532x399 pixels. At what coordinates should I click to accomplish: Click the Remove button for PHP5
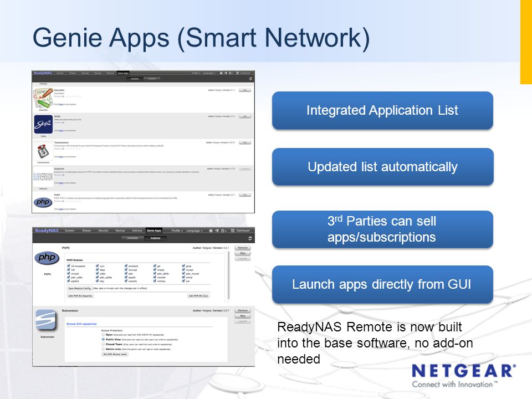point(243,248)
